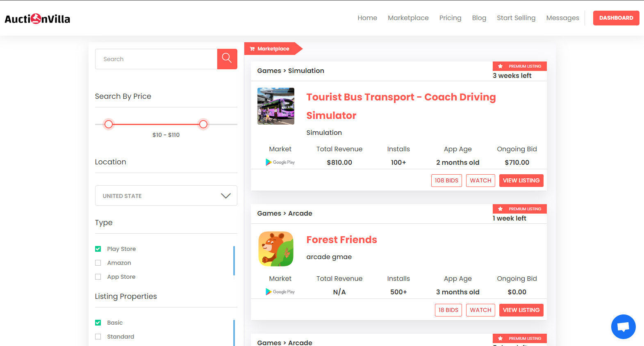
Task: Check the App Store type filter
Action: click(x=98, y=277)
